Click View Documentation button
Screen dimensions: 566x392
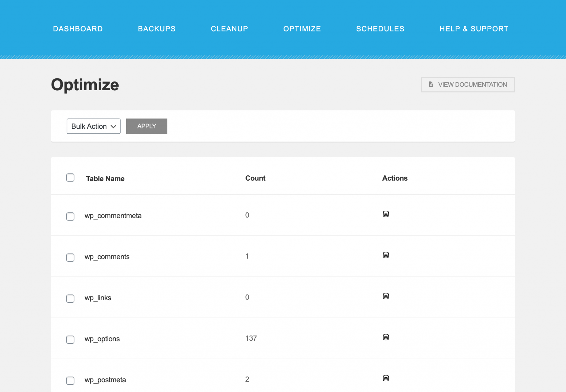(x=468, y=85)
